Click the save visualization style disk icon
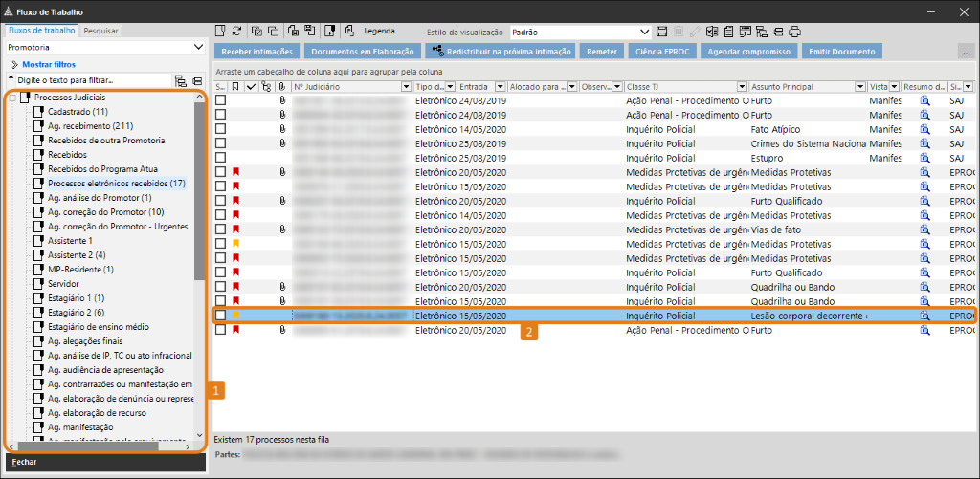Screen dimensions: 980x479 click(662, 32)
